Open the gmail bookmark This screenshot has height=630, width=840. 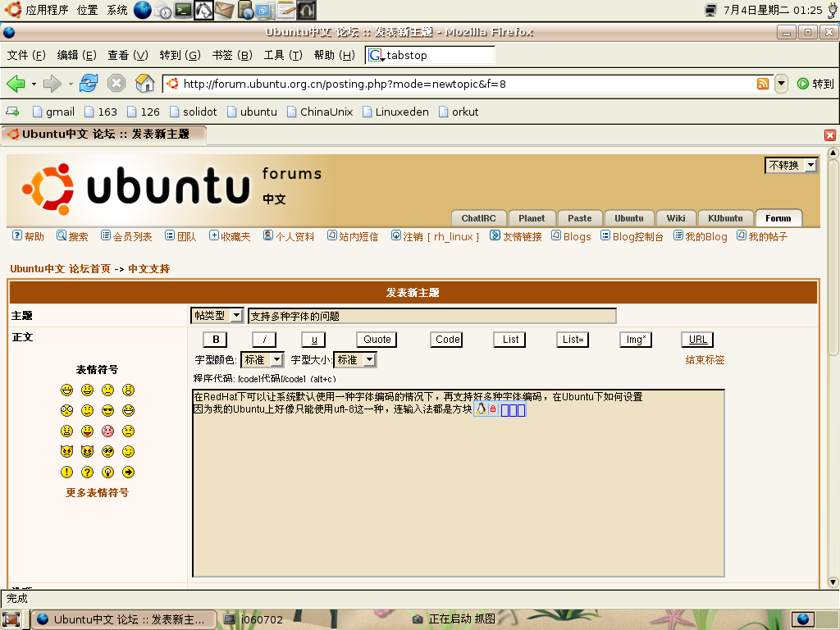(53, 112)
